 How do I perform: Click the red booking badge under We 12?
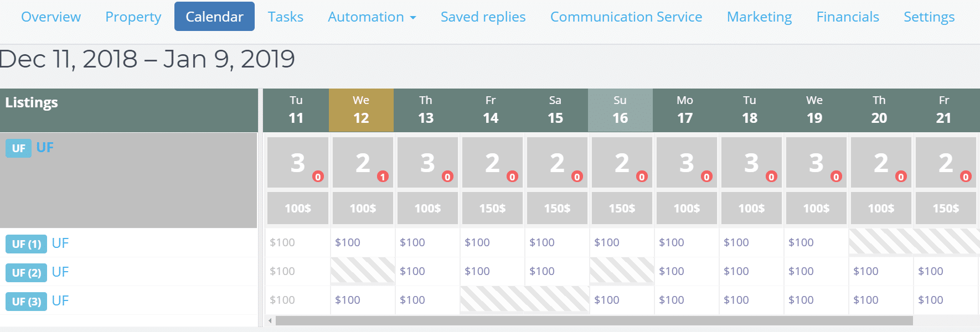(383, 177)
